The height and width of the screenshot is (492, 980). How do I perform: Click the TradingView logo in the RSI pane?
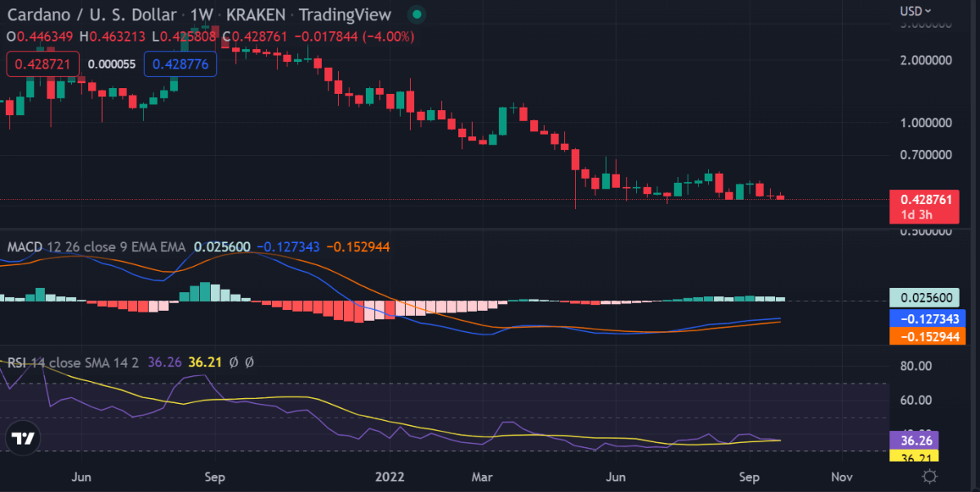pyautogui.click(x=24, y=438)
